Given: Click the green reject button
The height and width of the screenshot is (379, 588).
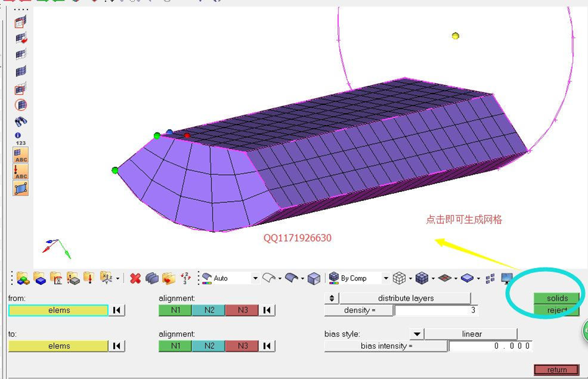Looking at the screenshot, I should pyautogui.click(x=557, y=310).
